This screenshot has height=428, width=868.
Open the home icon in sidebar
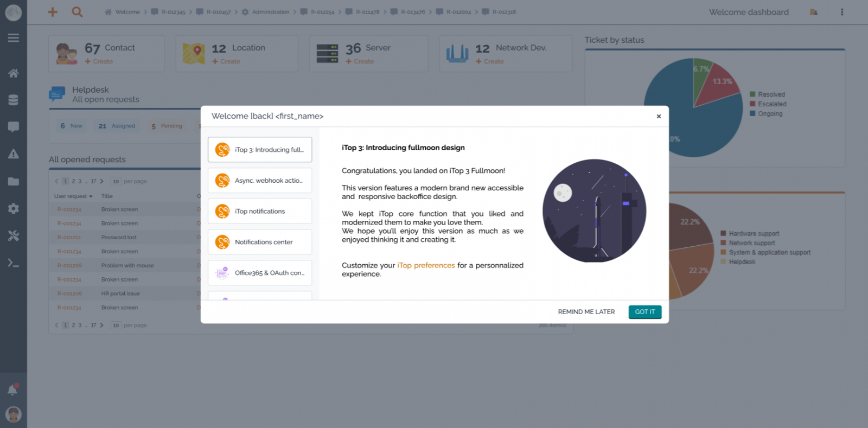(14, 73)
